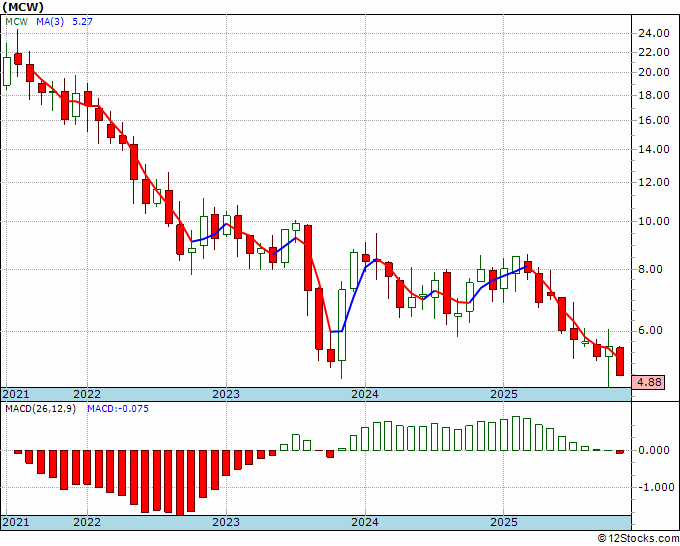Click 2023 on the MACD timeline
Image resolution: width=680 pixels, height=546 pixels.
pos(226,522)
